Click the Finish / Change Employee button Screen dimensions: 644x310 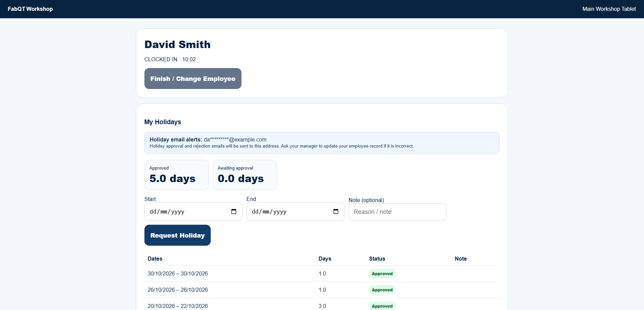point(193,79)
